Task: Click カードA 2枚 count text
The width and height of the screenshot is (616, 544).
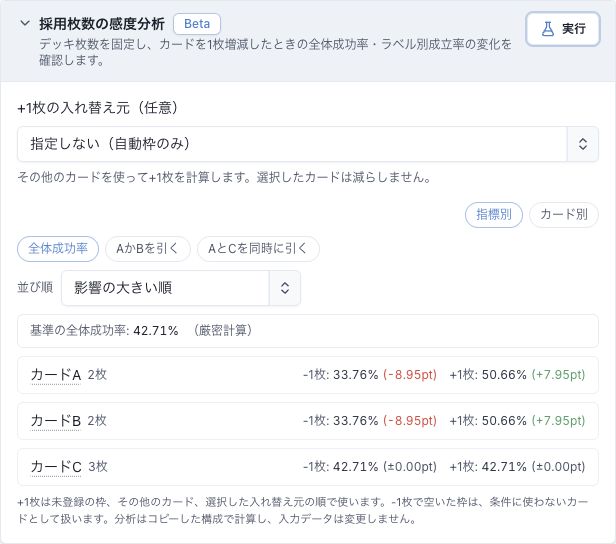Action: 97,375
